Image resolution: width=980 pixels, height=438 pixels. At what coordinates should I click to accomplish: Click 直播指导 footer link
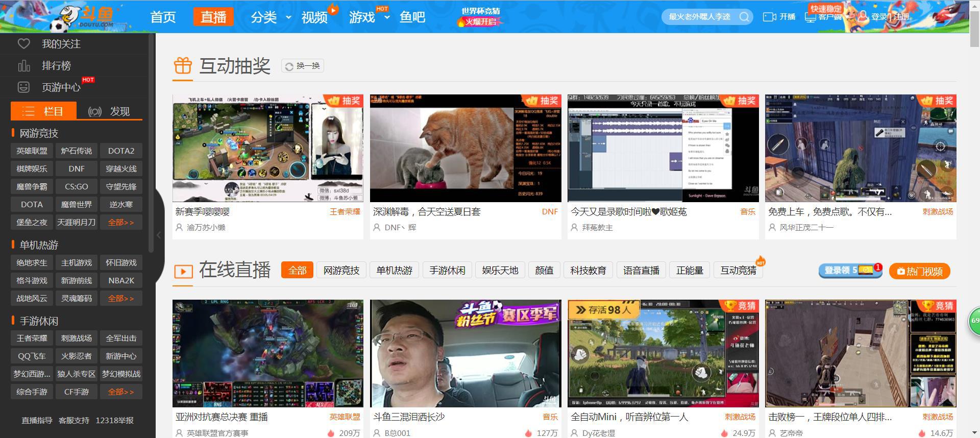pyautogui.click(x=37, y=421)
